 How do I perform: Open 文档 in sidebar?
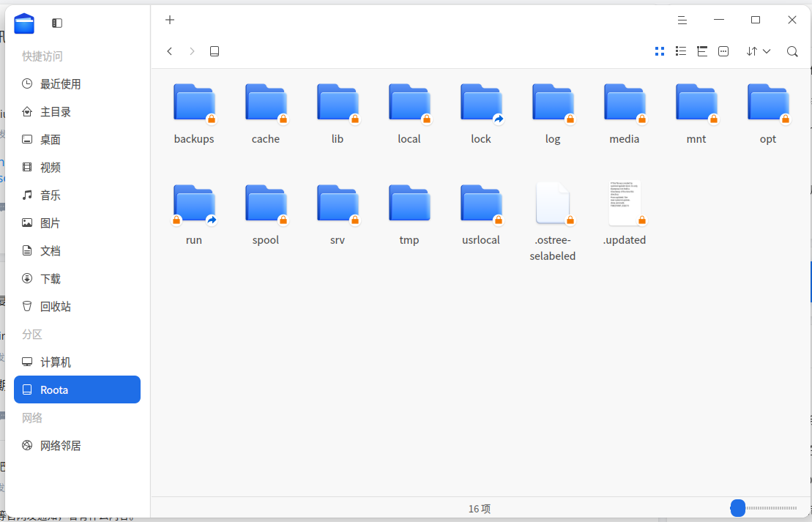click(77, 251)
